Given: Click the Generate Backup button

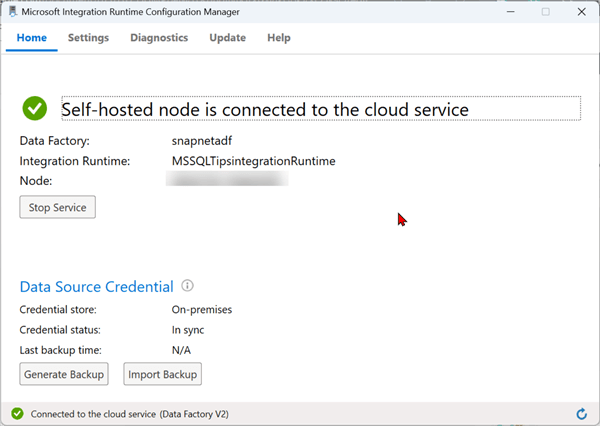Looking at the screenshot, I should coord(64,374).
